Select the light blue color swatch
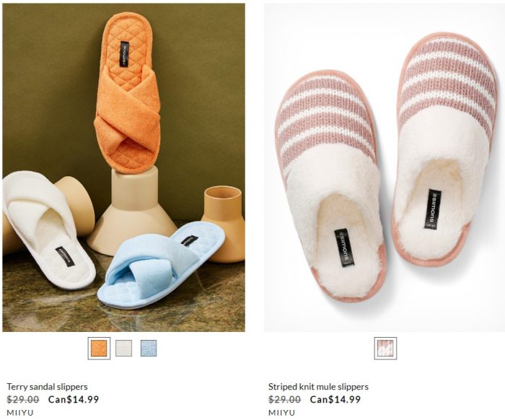The height and width of the screenshot is (420, 505). tap(149, 348)
